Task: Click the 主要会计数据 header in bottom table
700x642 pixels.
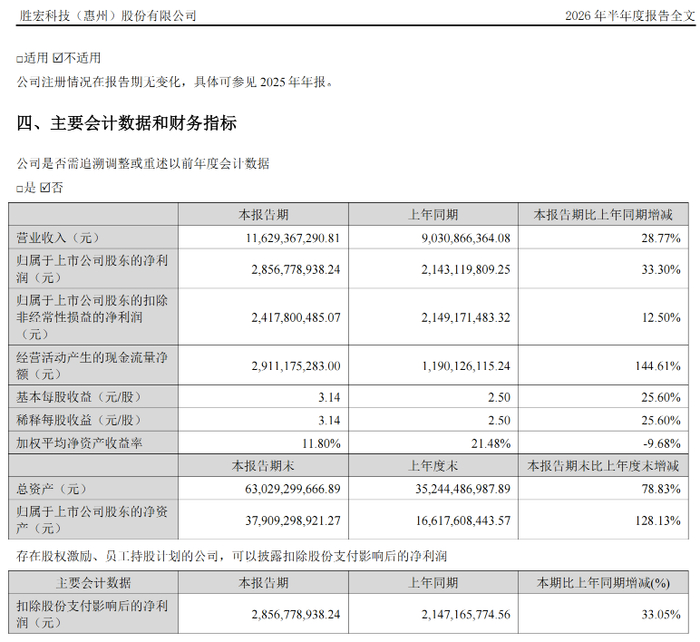Action: coord(93,583)
